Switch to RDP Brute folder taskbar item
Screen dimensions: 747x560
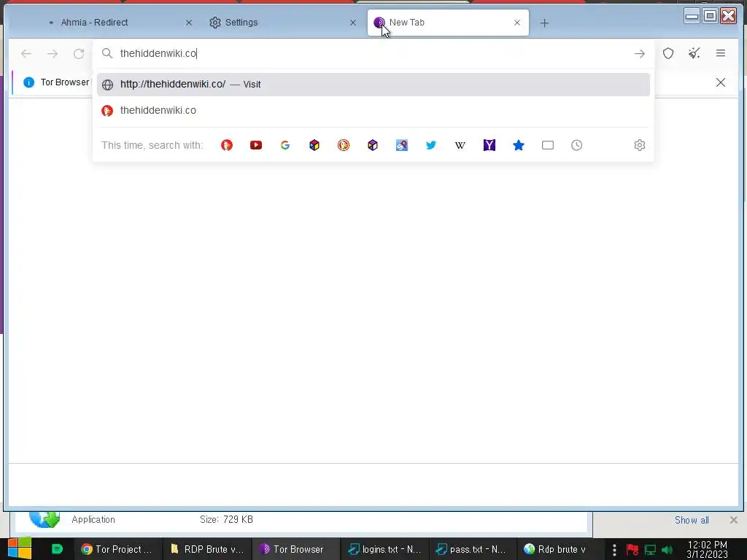(x=206, y=549)
